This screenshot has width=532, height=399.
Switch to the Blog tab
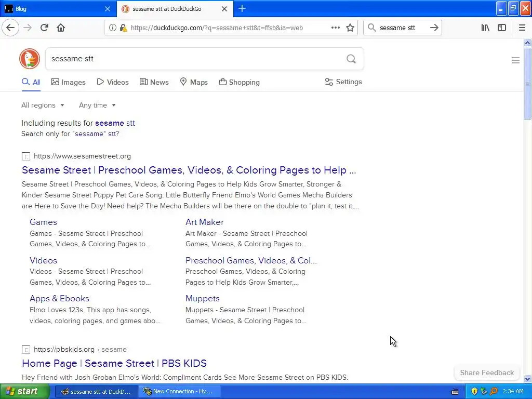(x=58, y=9)
